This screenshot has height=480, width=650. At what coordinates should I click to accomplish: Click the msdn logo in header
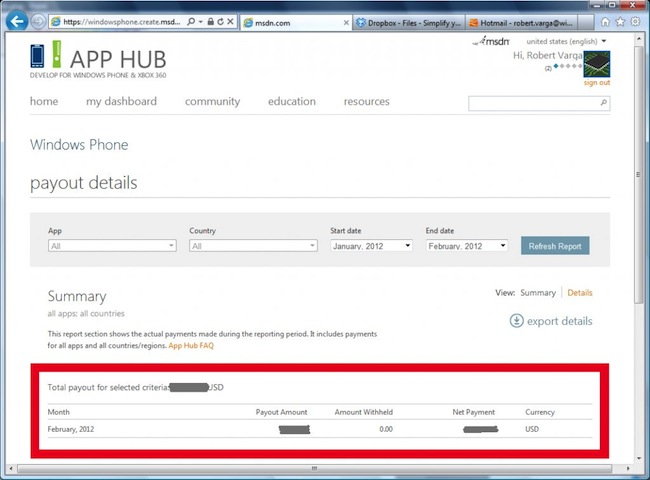tap(491, 41)
